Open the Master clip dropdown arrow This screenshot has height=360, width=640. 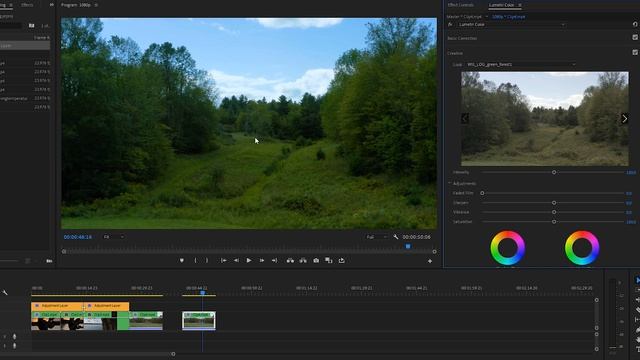point(487,17)
